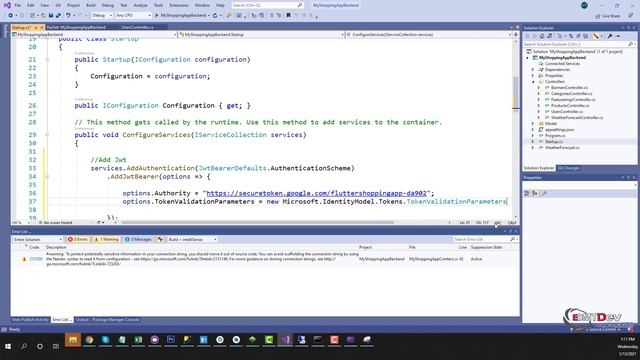Click the Visual Studio taskbar icon
The height and width of the screenshot is (360, 640).
[285, 340]
